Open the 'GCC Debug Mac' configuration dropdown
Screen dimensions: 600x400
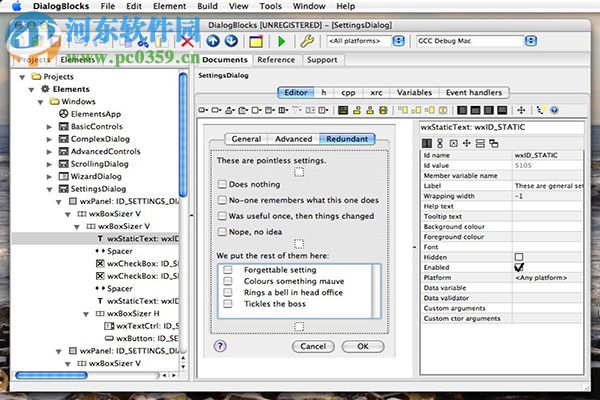click(x=530, y=41)
